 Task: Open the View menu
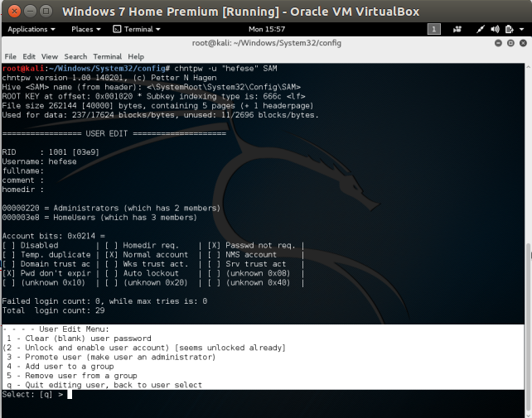point(50,56)
